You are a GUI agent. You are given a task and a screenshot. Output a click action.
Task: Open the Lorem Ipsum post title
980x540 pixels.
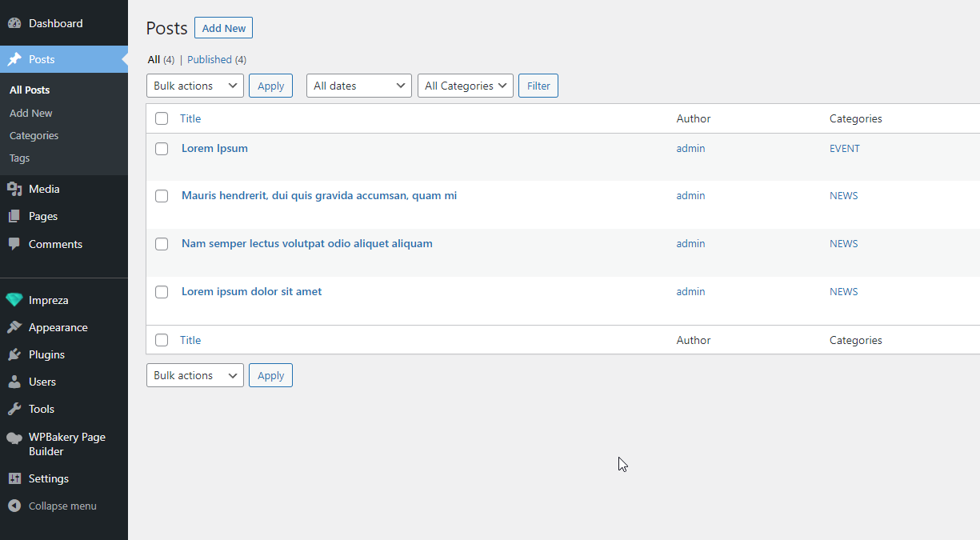pos(214,149)
